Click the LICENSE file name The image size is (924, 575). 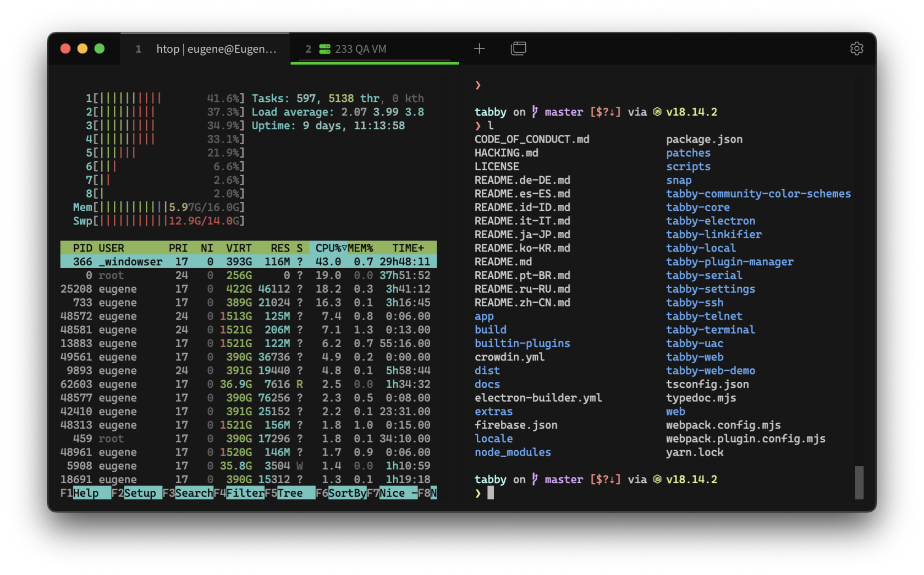[497, 167]
